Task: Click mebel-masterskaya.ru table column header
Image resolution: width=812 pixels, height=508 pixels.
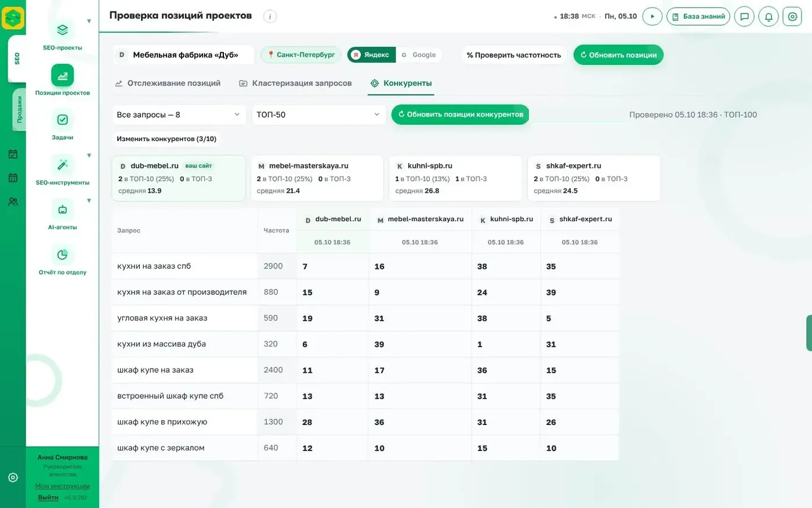Action: [420, 219]
